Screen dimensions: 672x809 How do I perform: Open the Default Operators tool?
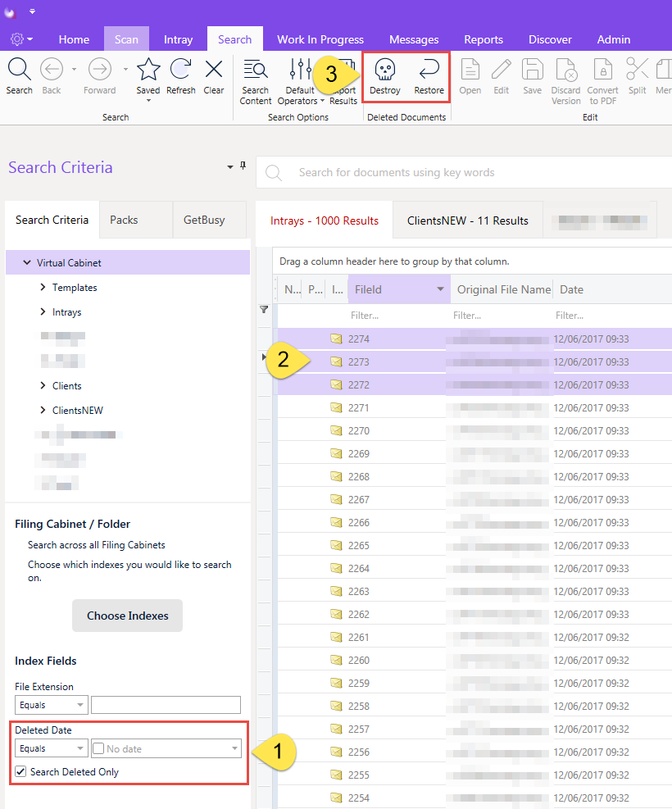[301, 69]
